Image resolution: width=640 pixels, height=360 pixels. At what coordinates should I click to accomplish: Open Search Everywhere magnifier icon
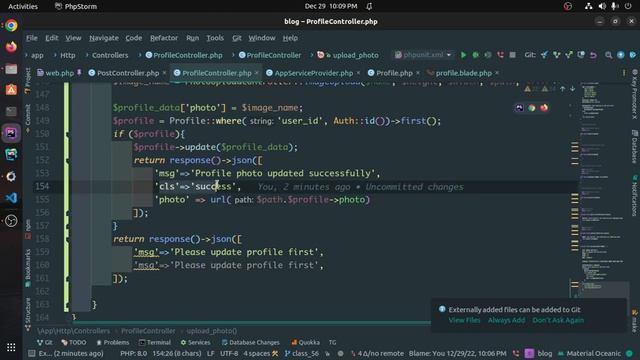(608, 55)
